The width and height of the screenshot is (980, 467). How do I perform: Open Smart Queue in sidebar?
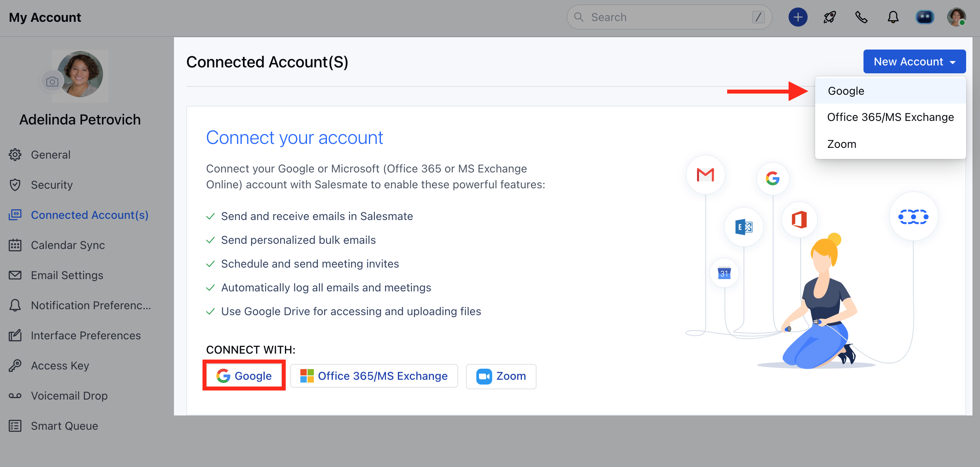(64, 426)
